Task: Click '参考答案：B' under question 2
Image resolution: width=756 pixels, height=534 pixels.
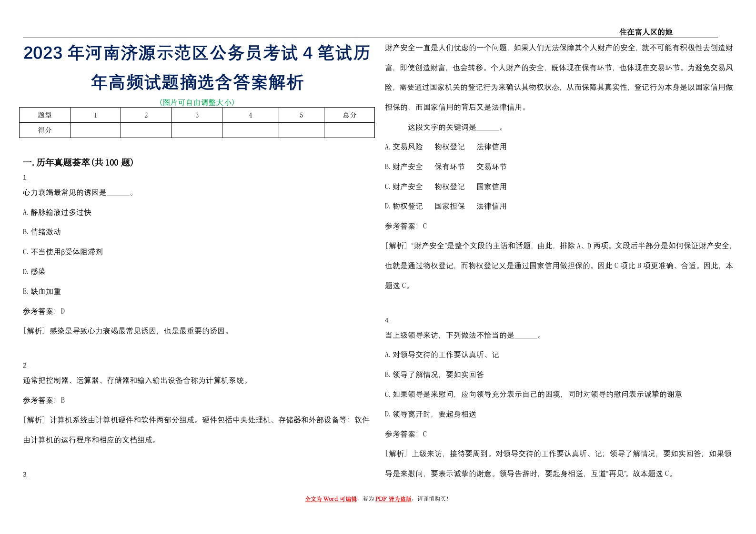Action: pyautogui.click(x=44, y=400)
